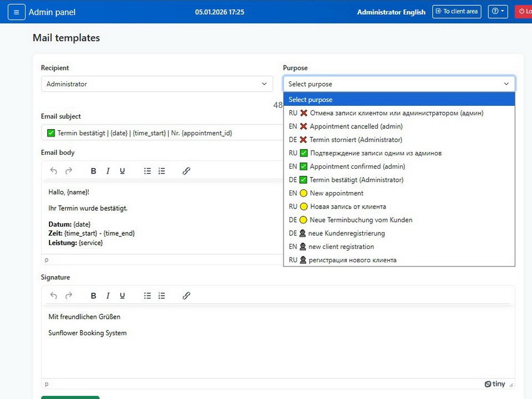Image resolution: width=532 pixels, height=399 pixels.
Task: Select EN Appointment cancelled (admin) option
Action: coord(399,126)
